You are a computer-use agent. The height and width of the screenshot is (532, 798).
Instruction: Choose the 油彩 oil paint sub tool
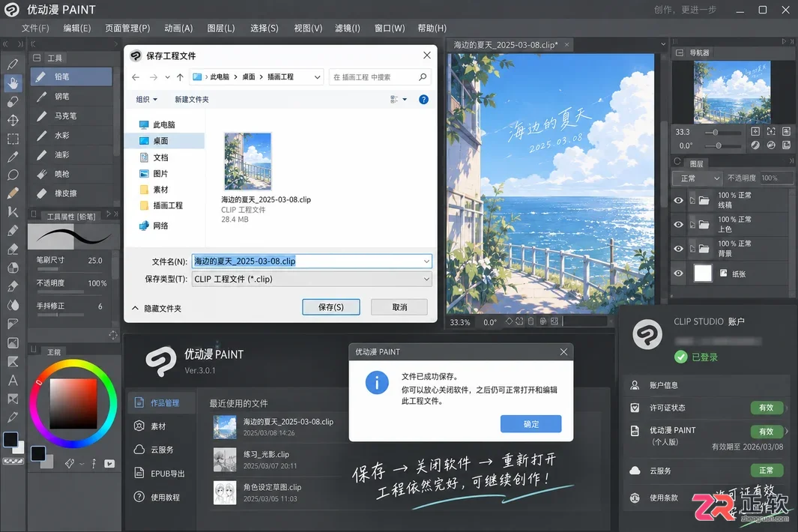pos(71,154)
